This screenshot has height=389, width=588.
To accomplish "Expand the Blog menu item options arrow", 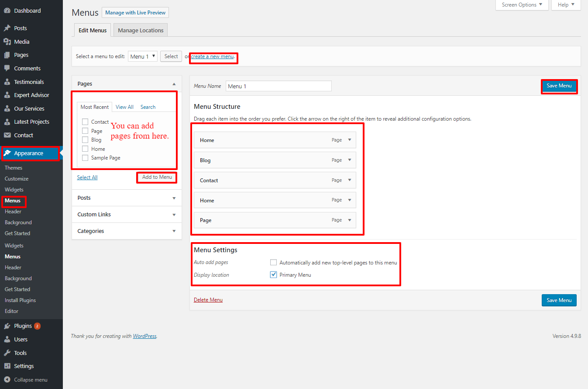I will click(x=349, y=160).
